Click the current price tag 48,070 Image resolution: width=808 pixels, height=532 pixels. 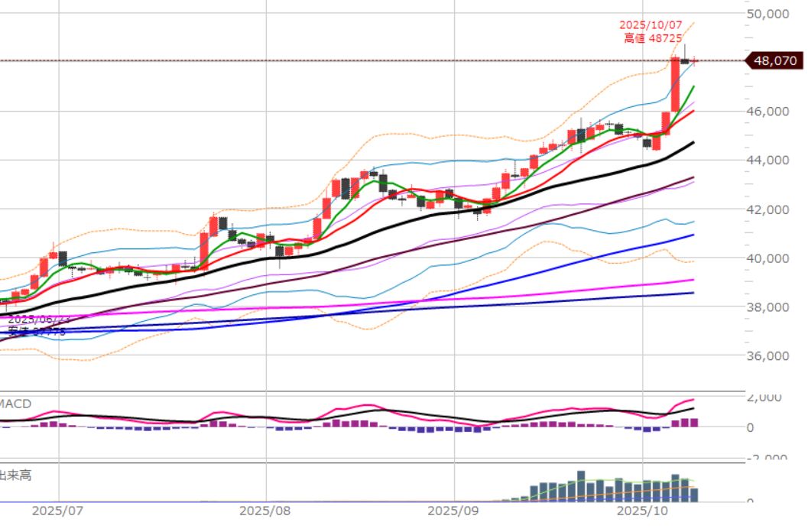pos(774,61)
